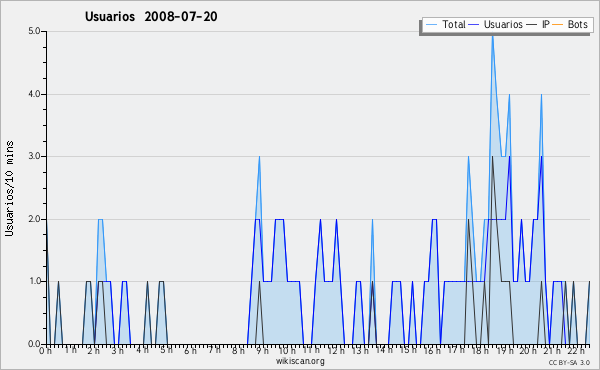This screenshot has width=600, height=370.
Task: Click the x-axis label '14 h'
Action: [x=384, y=350]
